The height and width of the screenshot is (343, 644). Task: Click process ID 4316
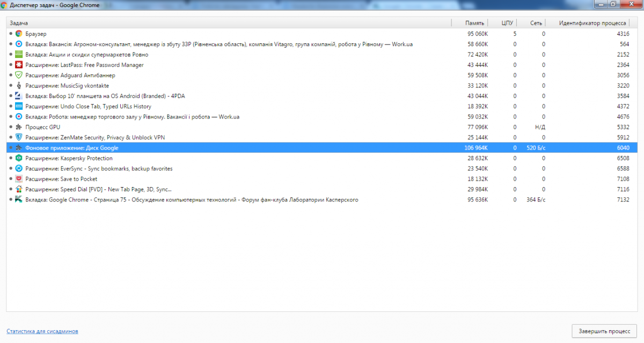623,34
